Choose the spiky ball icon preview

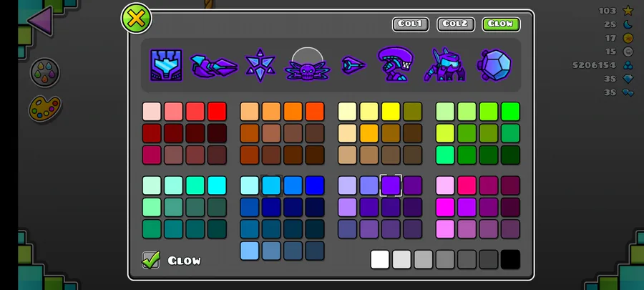point(260,65)
